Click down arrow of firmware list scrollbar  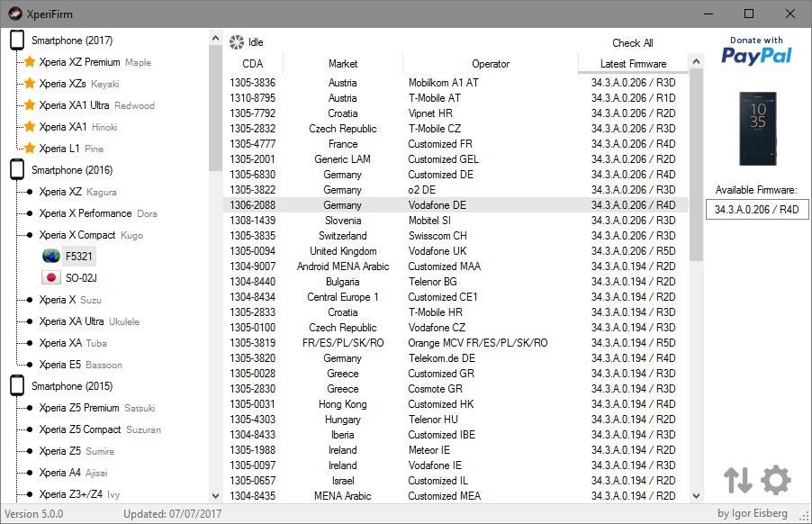click(696, 495)
